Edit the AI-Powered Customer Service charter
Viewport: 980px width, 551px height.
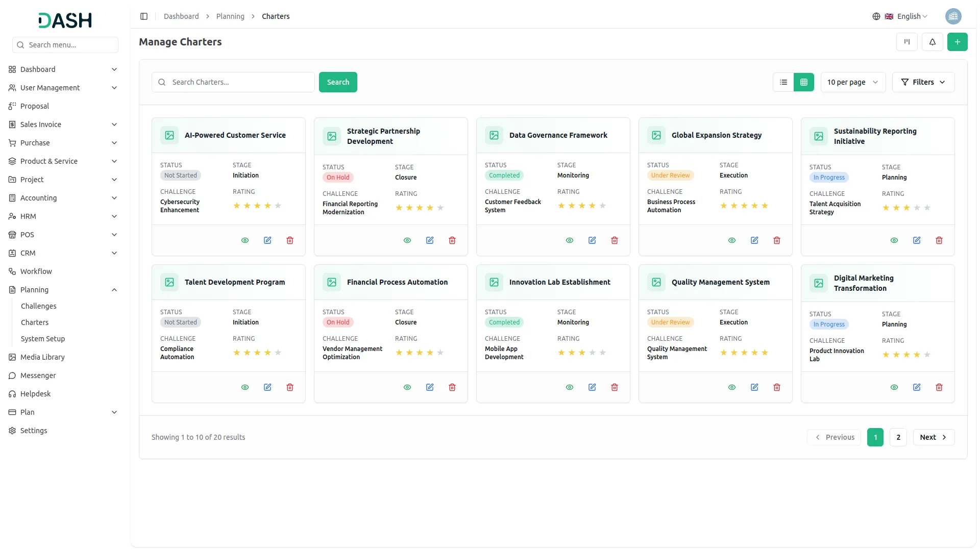pos(267,240)
